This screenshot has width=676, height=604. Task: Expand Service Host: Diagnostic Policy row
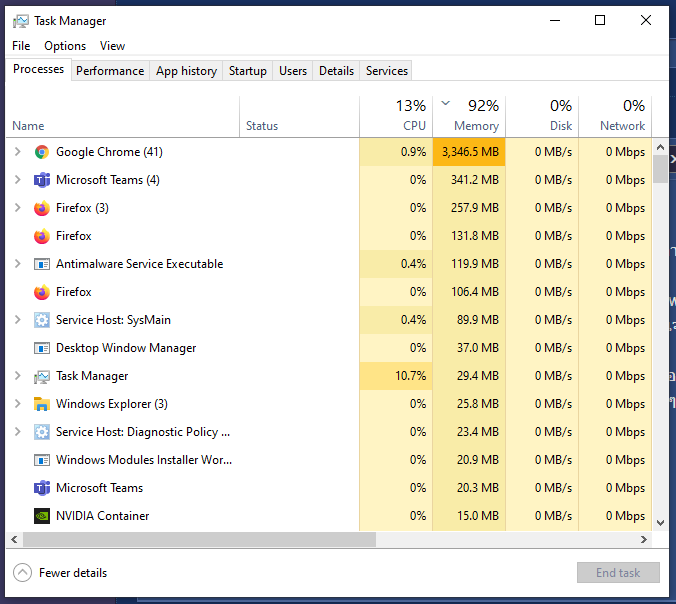pos(18,432)
